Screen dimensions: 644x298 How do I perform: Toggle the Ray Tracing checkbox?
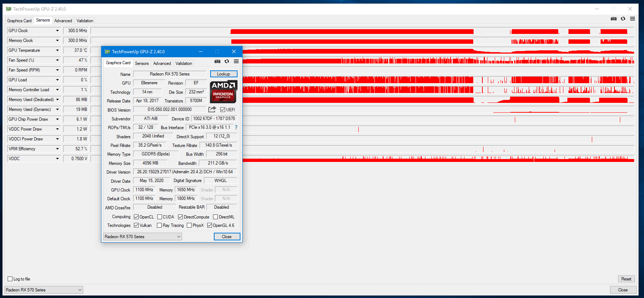tap(159, 225)
